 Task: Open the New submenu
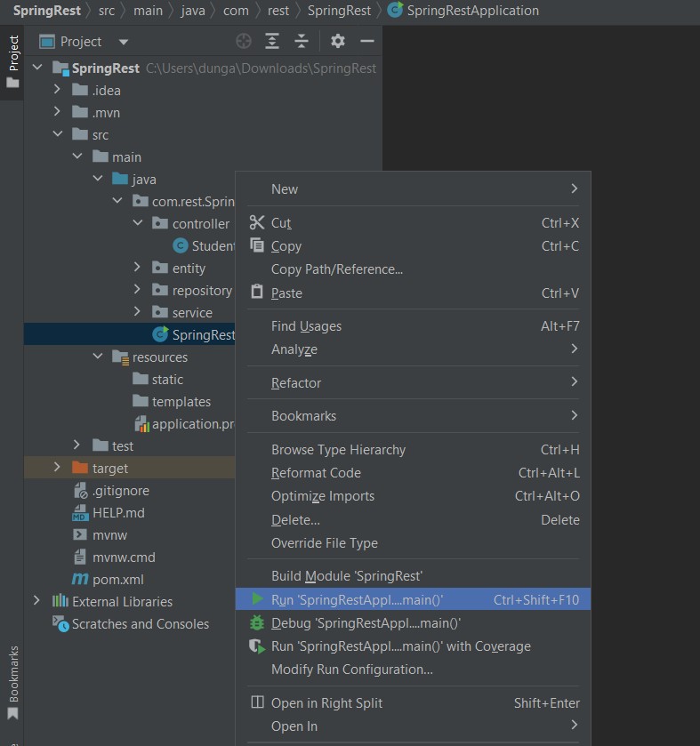tap(413, 189)
